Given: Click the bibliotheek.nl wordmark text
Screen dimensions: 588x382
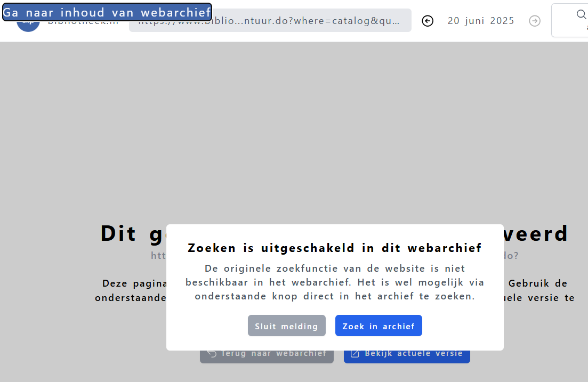Looking at the screenshot, I should click(x=84, y=22).
